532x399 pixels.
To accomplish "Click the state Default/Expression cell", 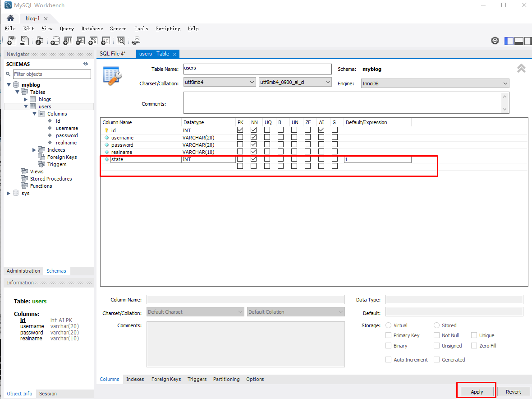I will (x=378, y=159).
